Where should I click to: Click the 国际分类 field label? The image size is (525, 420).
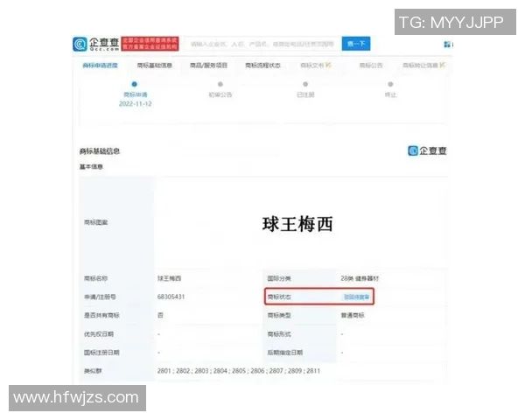click(x=279, y=278)
